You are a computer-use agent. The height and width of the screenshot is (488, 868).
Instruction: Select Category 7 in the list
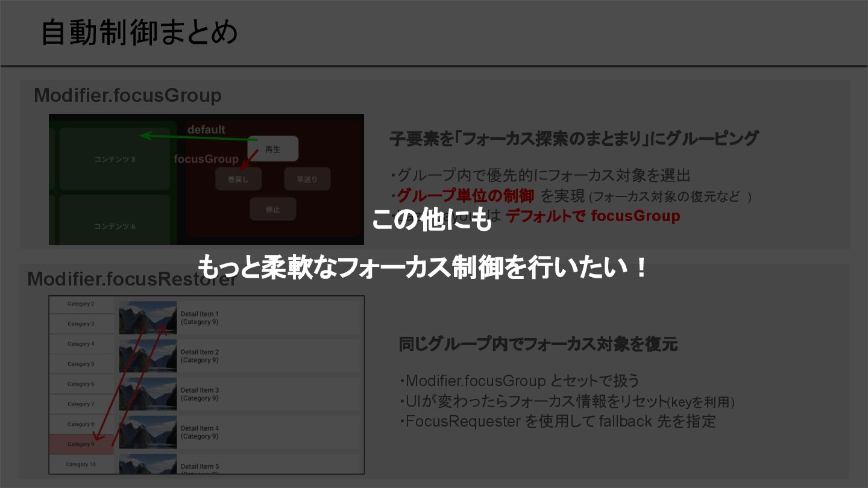[81, 404]
